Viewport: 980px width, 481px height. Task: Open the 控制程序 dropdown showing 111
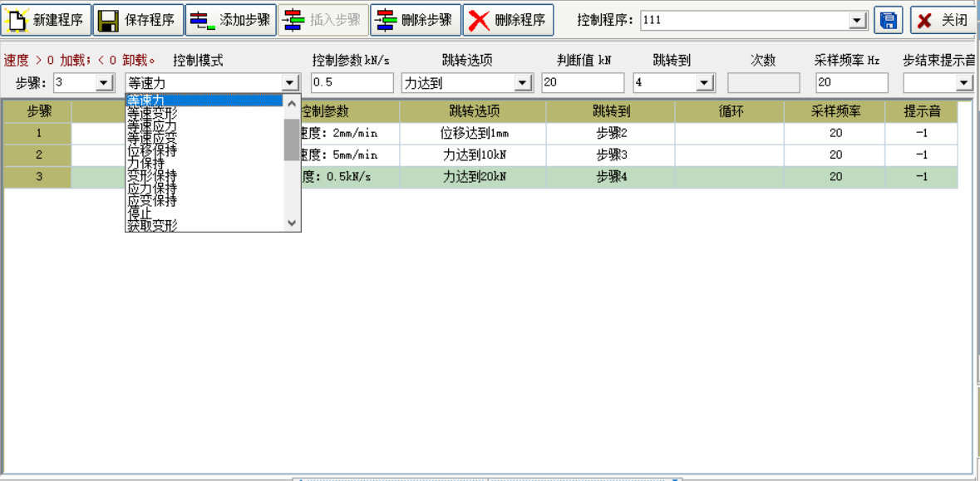coord(856,19)
